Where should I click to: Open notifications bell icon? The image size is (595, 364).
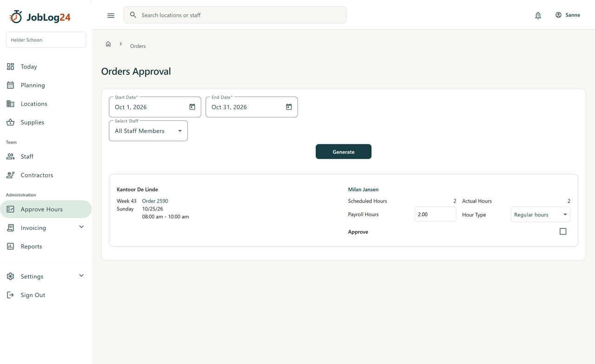click(538, 15)
